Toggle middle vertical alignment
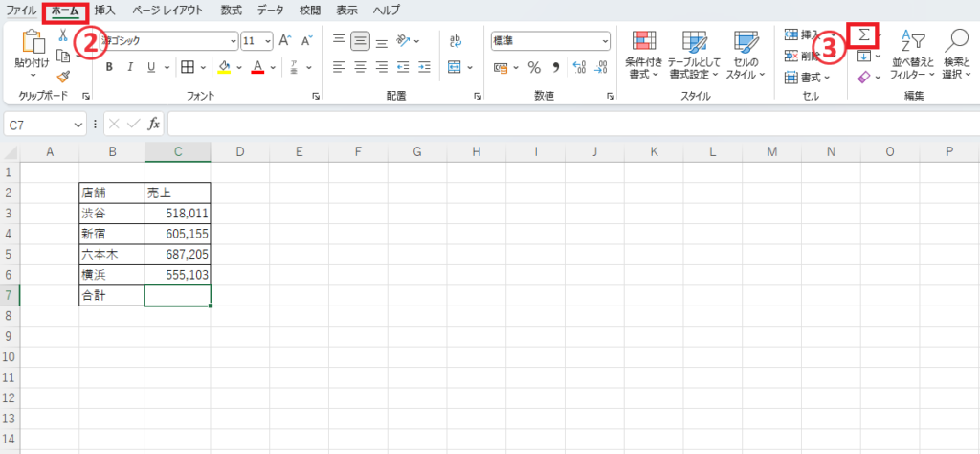The height and width of the screenshot is (454, 980). pyautogui.click(x=360, y=40)
